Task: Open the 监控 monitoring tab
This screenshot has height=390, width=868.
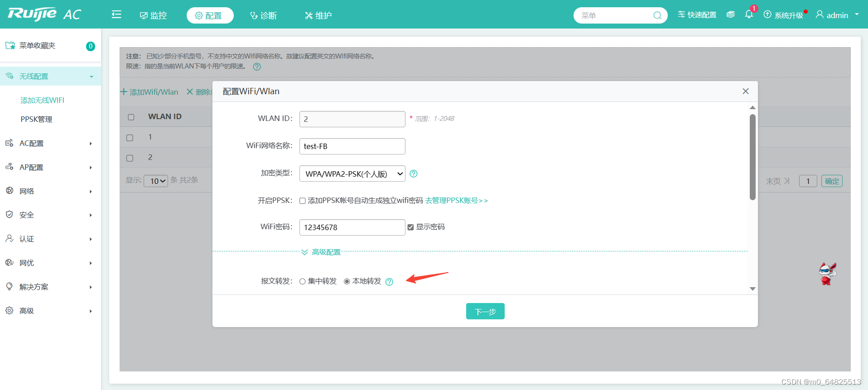Action: pos(153,15)
